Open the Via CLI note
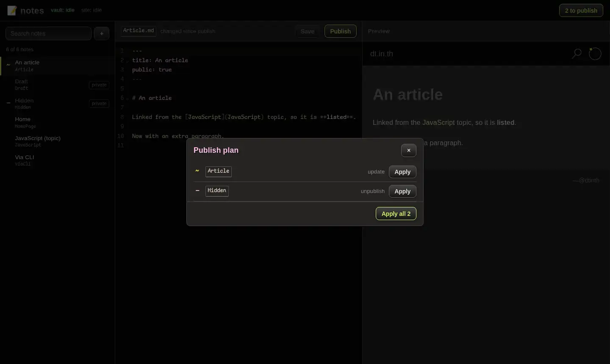The image size is (610, 364). (58, 160)
